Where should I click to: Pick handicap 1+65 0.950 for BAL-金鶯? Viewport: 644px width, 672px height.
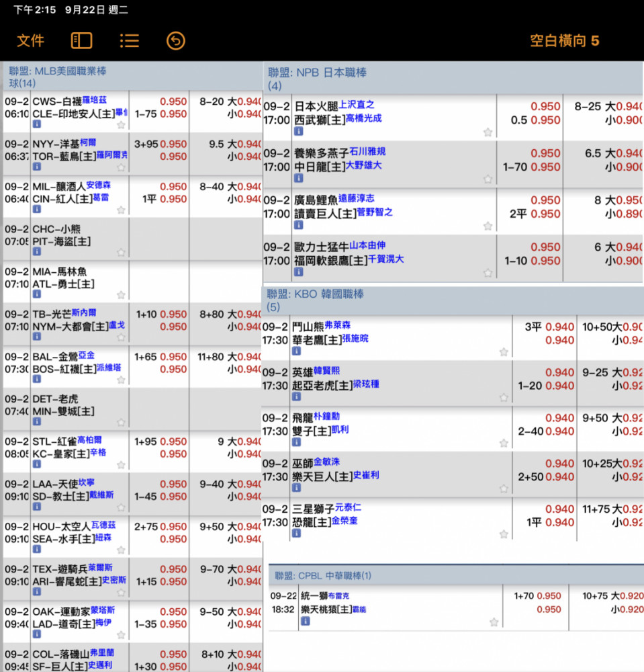[160, 357]
